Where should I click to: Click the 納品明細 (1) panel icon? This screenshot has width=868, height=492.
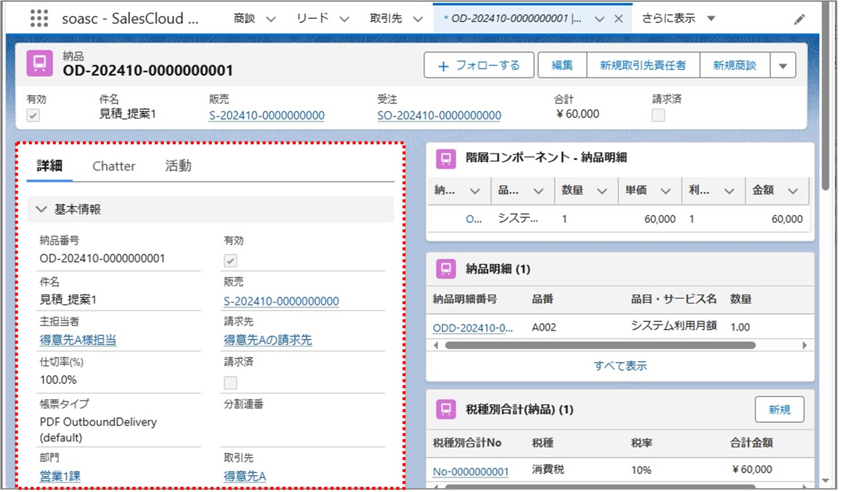(446, 269)
